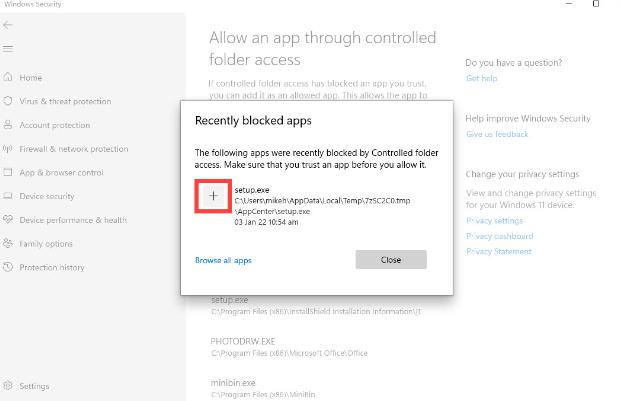Viewport: 620px width, 401px height.
Task: Click the Virus & threat protection shield icon
Action: (x=9, y=101)
